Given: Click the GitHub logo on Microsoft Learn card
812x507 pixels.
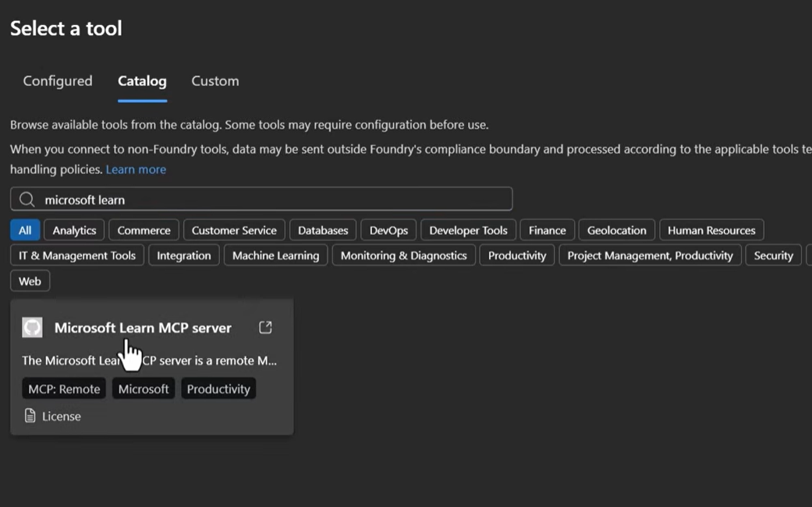Looking at the screenshot, I should tap(32, 328).
